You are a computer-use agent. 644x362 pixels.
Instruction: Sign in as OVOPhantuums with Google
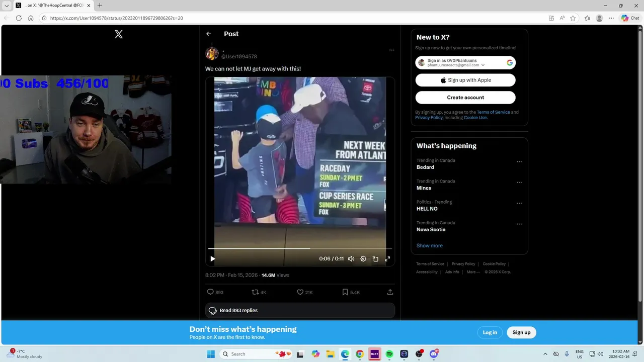pos(465,63)
